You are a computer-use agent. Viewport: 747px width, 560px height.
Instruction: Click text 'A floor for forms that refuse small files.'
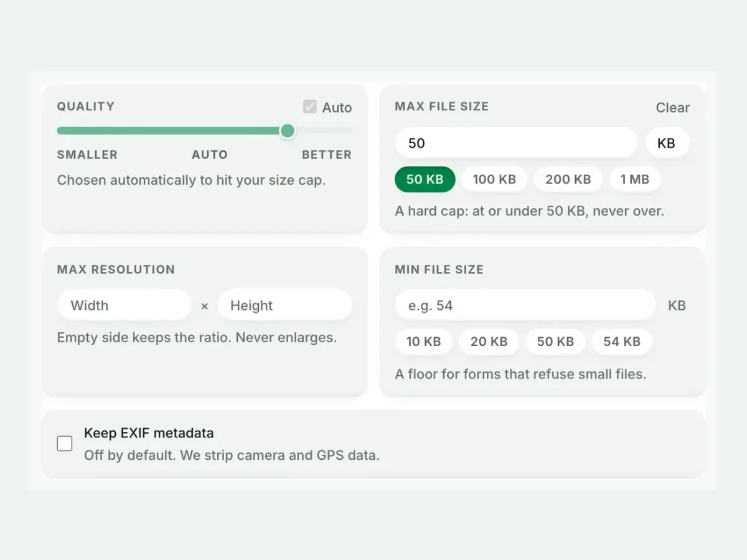click(520, 375)
